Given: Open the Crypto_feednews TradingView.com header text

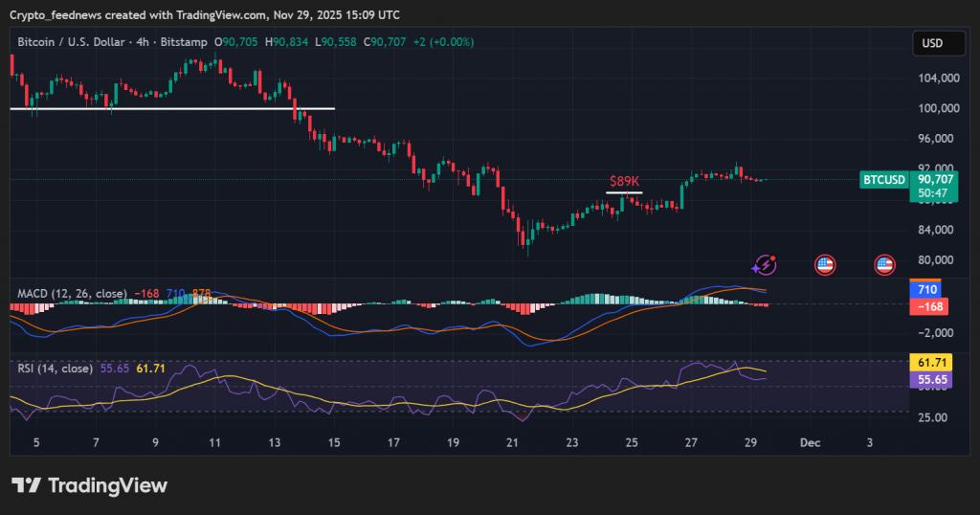Looking at the screenshot, I should point(203,14).
